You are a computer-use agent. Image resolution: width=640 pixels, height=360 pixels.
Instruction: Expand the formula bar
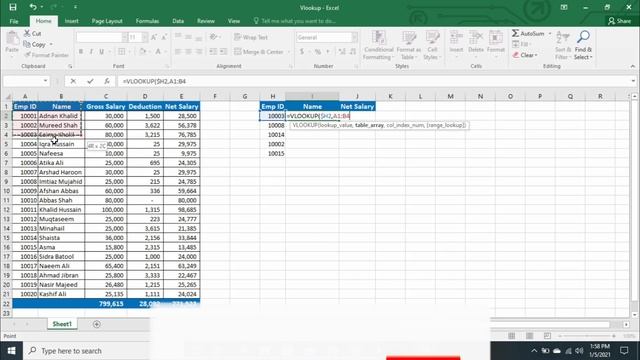(633, 81)
